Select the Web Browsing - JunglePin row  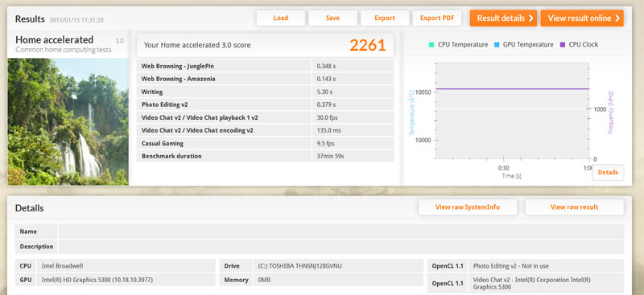pyautogui.click(x=265, y=66)
